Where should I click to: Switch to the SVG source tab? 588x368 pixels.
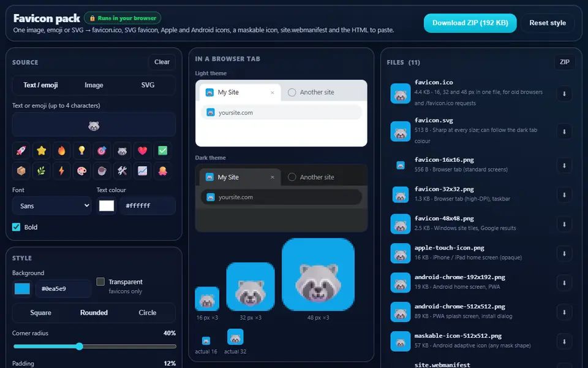(x=148, y=85)
